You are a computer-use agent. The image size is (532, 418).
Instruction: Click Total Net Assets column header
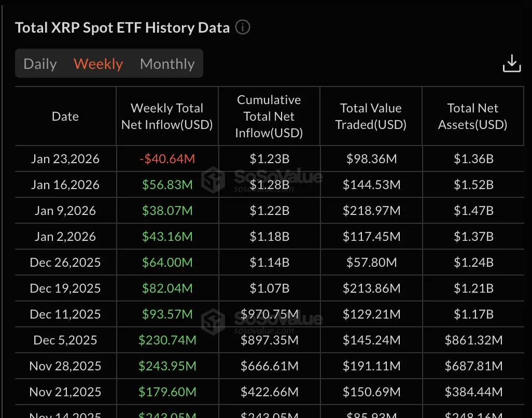[473, 117]
